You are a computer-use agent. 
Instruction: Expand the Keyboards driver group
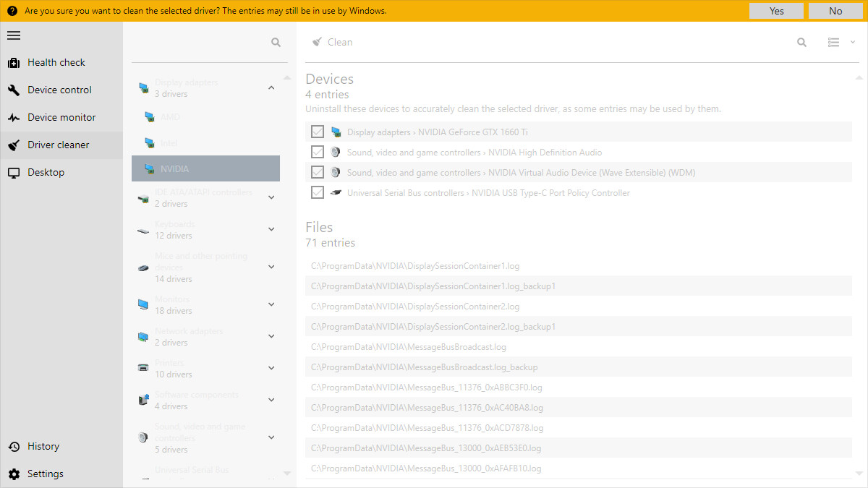click(x=271, y=230)
